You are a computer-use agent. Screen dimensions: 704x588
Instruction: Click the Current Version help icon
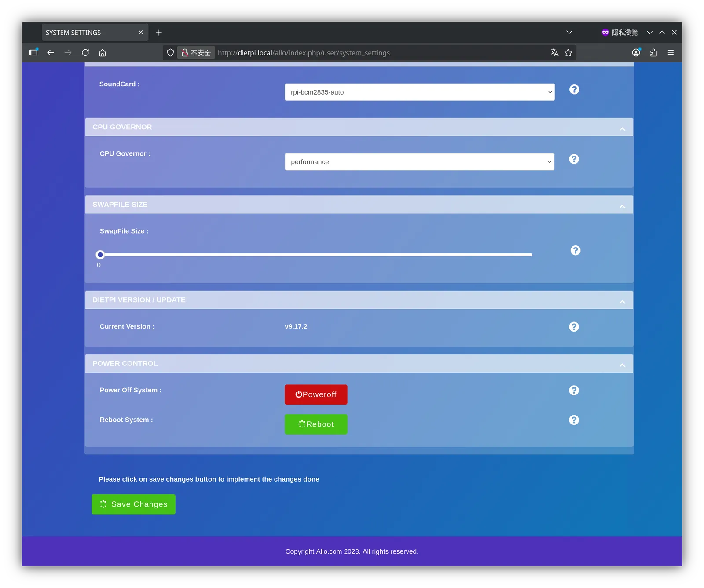tap(574, 326)
